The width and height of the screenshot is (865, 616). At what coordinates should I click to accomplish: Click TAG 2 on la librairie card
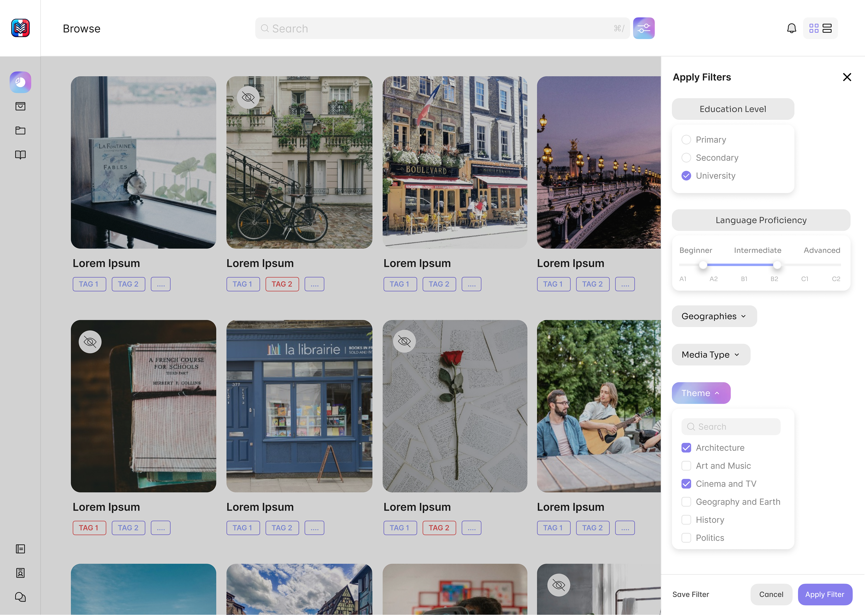tap(282, 528)
